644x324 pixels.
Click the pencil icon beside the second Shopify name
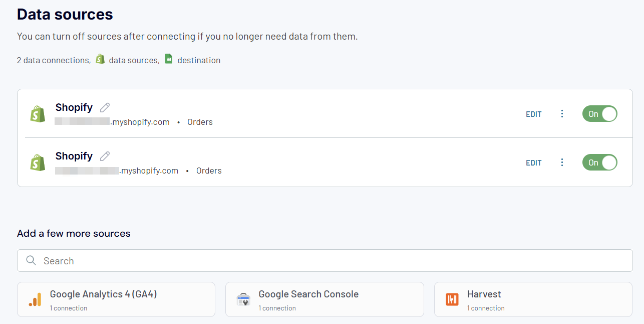pyautogui.click(x=105, y=155)
